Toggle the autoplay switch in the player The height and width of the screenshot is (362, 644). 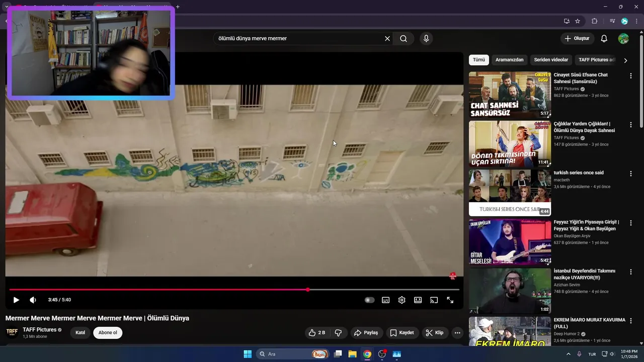pos(369,300)
